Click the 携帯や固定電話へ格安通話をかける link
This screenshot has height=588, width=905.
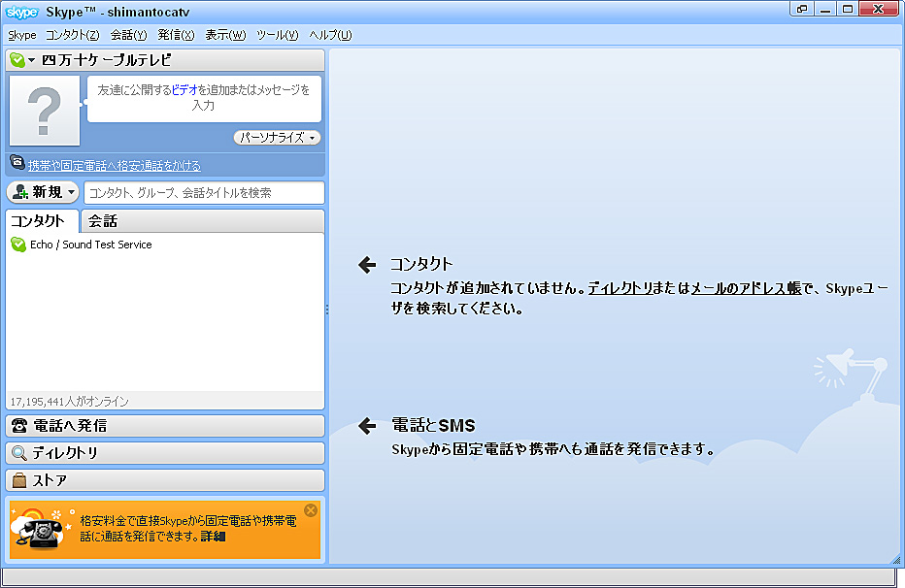point(115,166)
